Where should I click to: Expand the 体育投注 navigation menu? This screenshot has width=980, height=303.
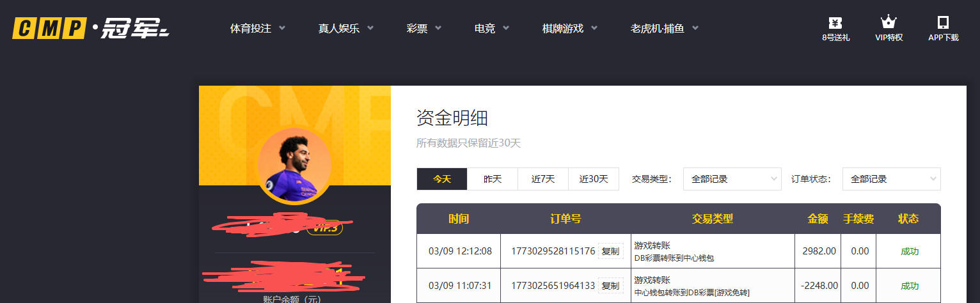coord(258,29)
